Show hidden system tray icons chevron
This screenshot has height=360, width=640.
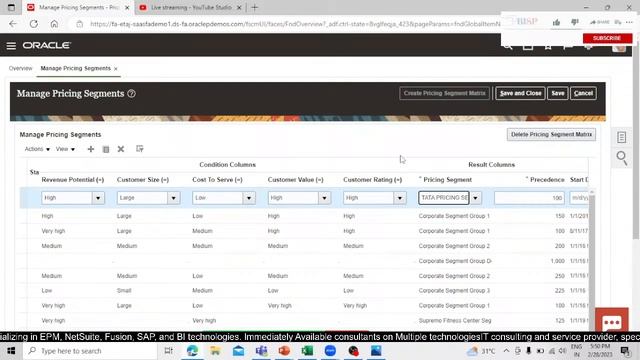pyautogui.click(x=506, y=351)
